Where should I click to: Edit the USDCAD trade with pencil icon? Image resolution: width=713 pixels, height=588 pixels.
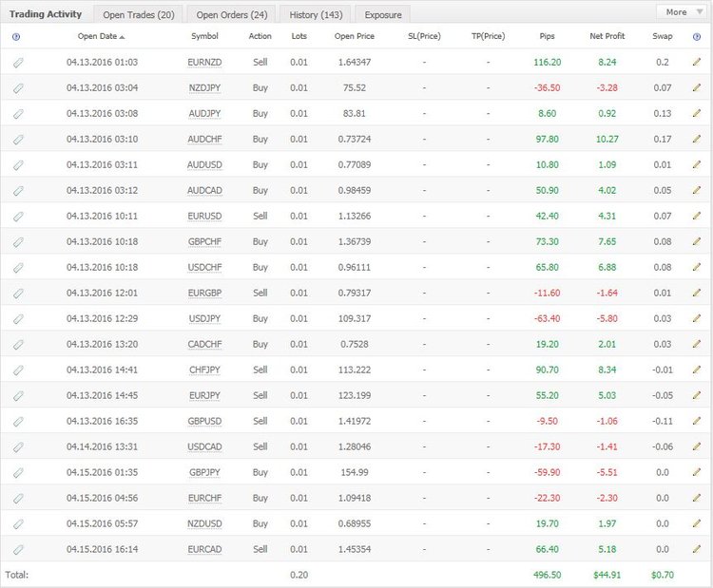(697, 446)
